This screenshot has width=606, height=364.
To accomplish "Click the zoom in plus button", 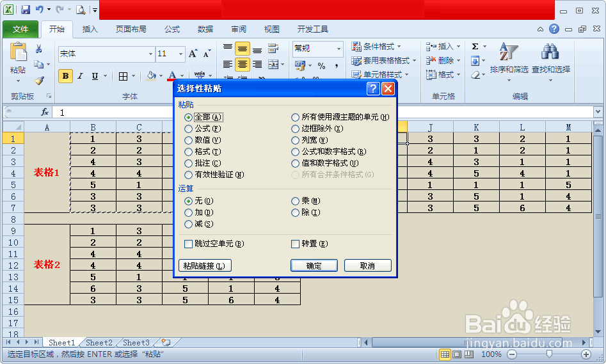I will 586,354.
